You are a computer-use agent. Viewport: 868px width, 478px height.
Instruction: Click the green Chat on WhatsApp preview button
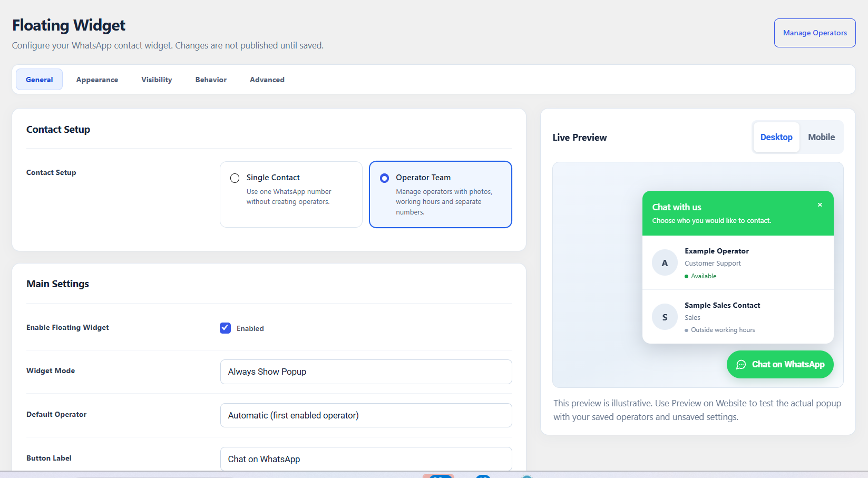pyautogui.click(x=780, y=364)
